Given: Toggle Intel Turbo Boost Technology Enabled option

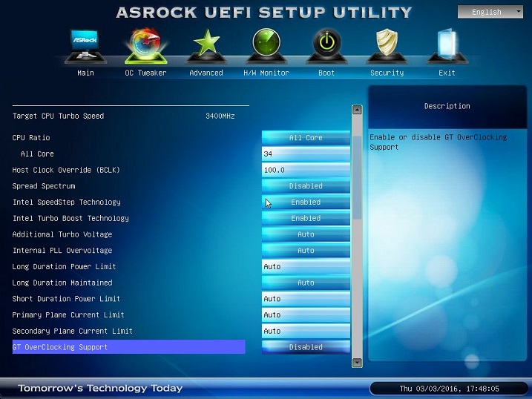Looking at the screenshot, I should tap(306, 218).
